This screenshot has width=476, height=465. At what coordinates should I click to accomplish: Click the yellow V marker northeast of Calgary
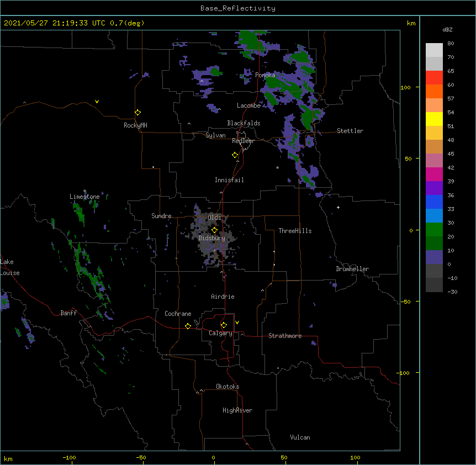[237, 323]
